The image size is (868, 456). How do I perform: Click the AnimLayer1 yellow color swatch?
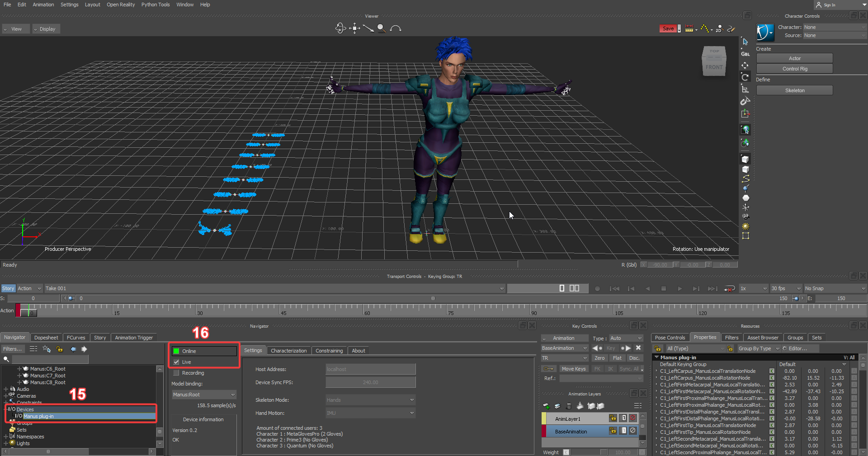point(544,419)
